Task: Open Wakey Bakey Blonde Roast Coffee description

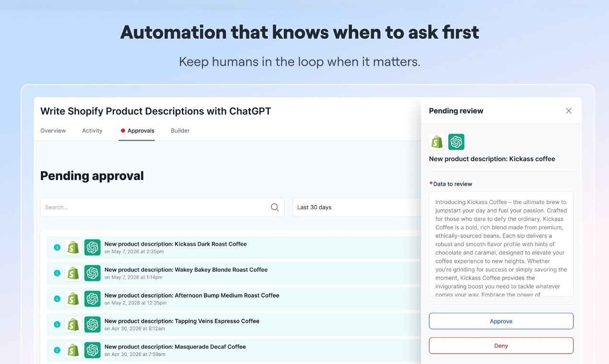Action: pos(186,270)
